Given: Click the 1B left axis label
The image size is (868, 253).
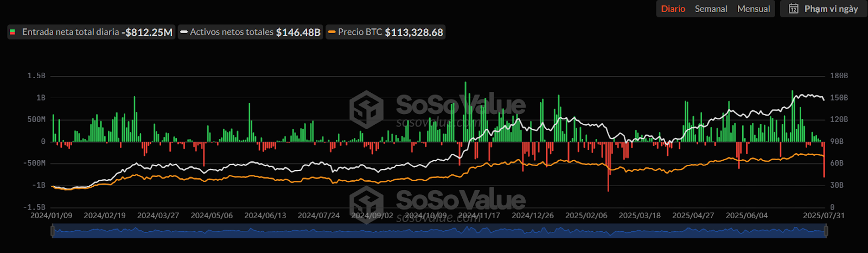Looking at the screenshot, I should (x=41, y=98).
